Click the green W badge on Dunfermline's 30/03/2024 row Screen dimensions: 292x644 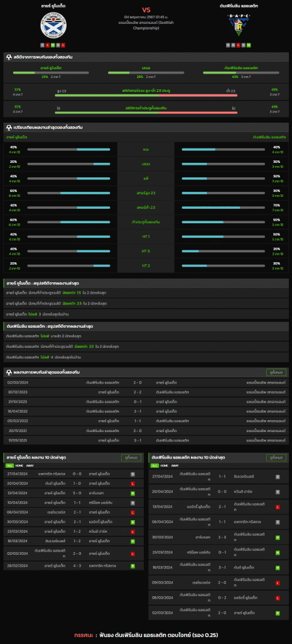coord(278,537)
